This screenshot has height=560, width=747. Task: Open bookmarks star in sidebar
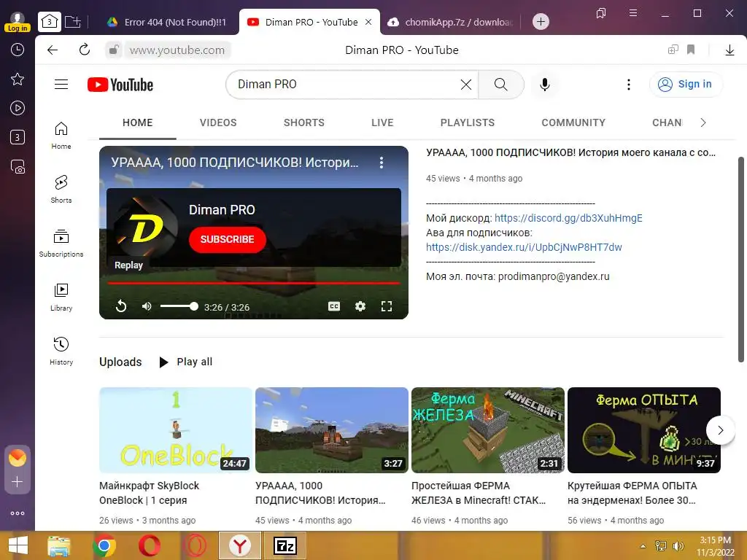(18, 79)
